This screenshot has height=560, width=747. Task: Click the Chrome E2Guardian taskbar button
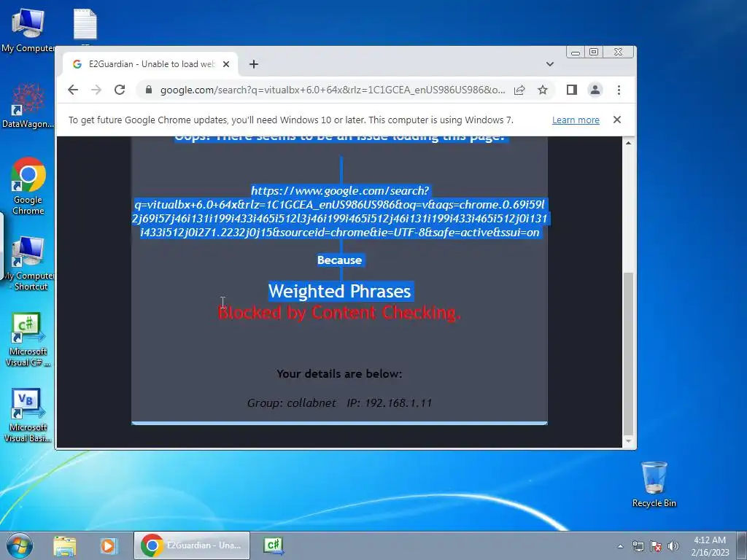pos(192,545)
